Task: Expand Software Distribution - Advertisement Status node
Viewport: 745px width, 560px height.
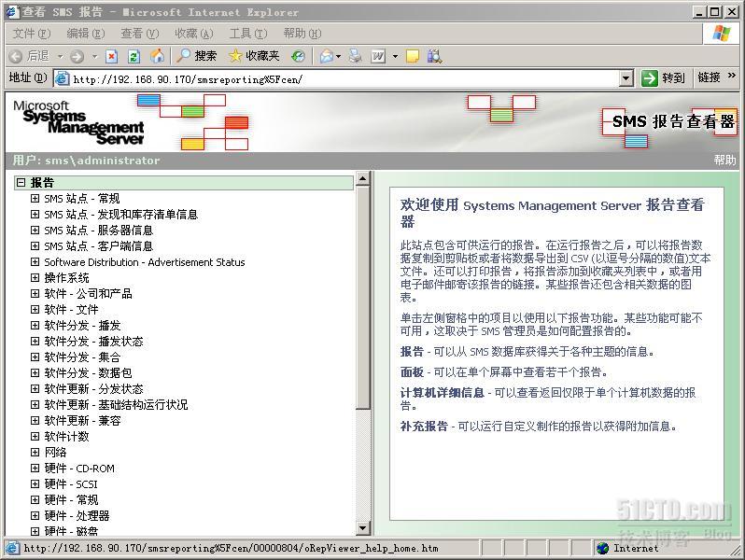Action: tap(35, 261)
